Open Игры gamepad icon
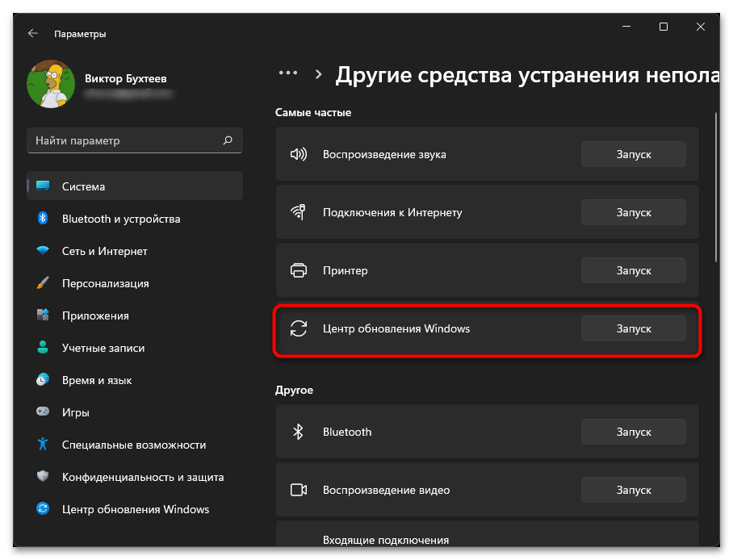Image resolution: width=733 pixels, height=560 pixels. pos(43,412)
